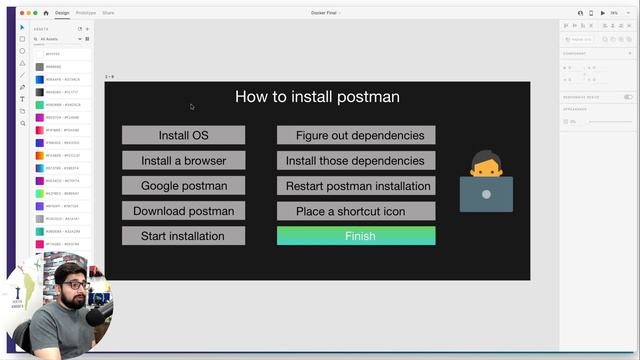Apply the Intersect boolean operation
The image size is (640, 360).
click(621, 39)
